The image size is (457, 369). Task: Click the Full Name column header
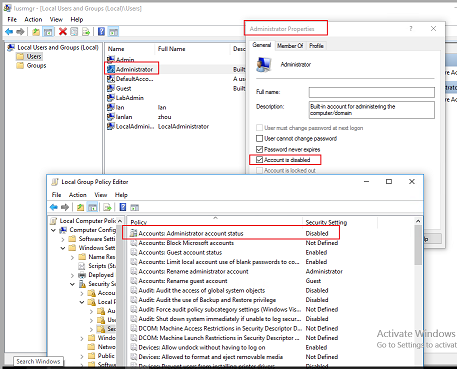(193, 49)
